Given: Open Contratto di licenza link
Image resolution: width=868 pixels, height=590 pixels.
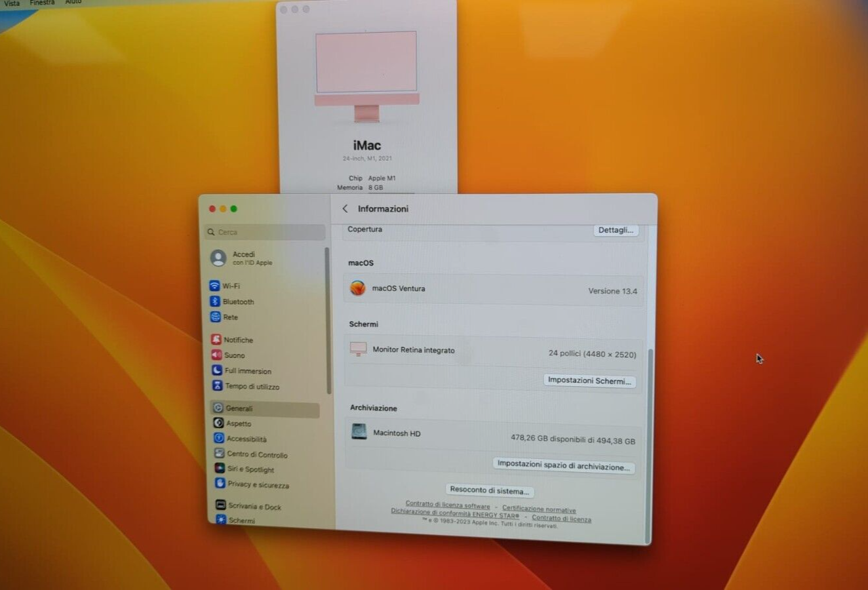Looking at the screenshot, I should 561,518.
